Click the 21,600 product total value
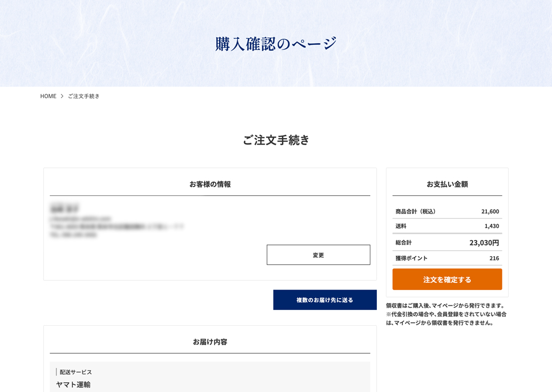The height and width of the screenshot is (392, 552). 490,211
